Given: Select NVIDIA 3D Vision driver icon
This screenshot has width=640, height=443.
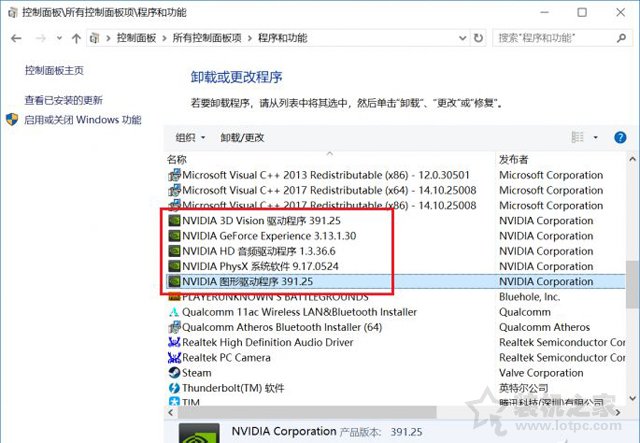Looking at the screenshot, I should pyautogui.click(x=174, y=221).
